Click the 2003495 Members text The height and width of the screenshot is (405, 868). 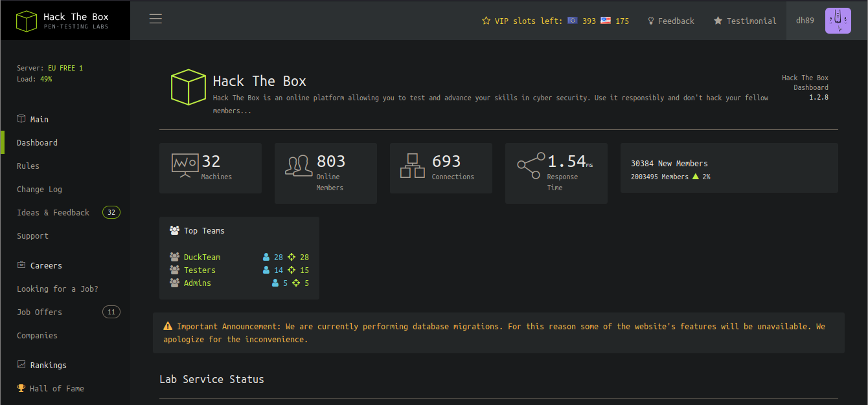[659, 176]
